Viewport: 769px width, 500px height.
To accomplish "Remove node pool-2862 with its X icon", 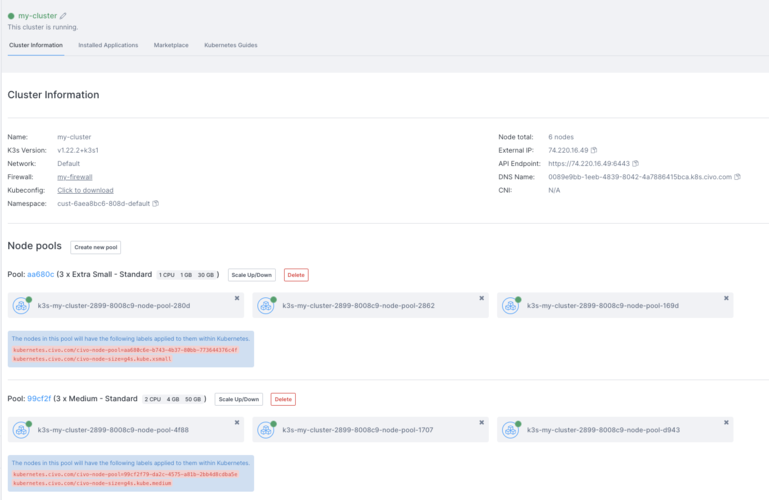I will [482, 298].
